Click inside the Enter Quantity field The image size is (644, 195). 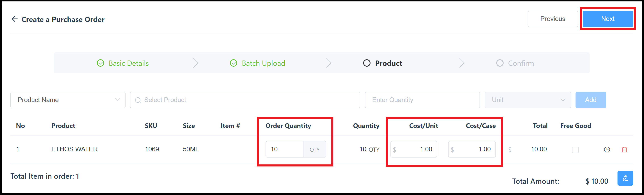[x=422, y=100]
